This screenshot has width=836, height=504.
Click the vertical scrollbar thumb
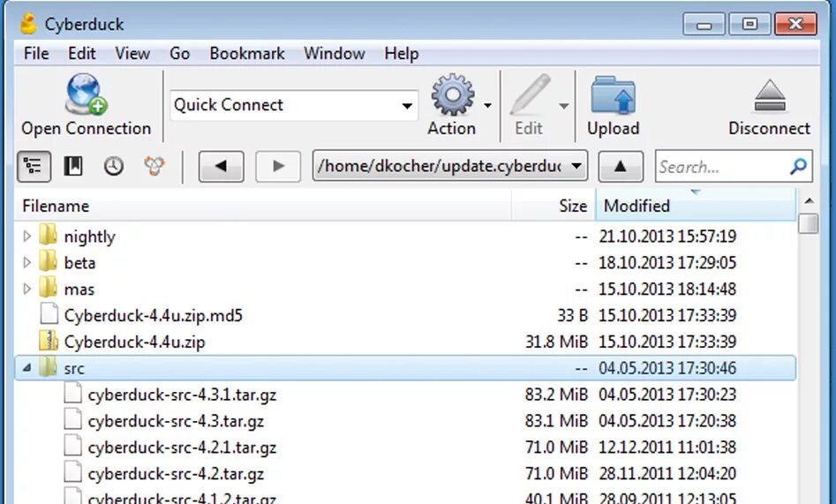pos(809,223)
